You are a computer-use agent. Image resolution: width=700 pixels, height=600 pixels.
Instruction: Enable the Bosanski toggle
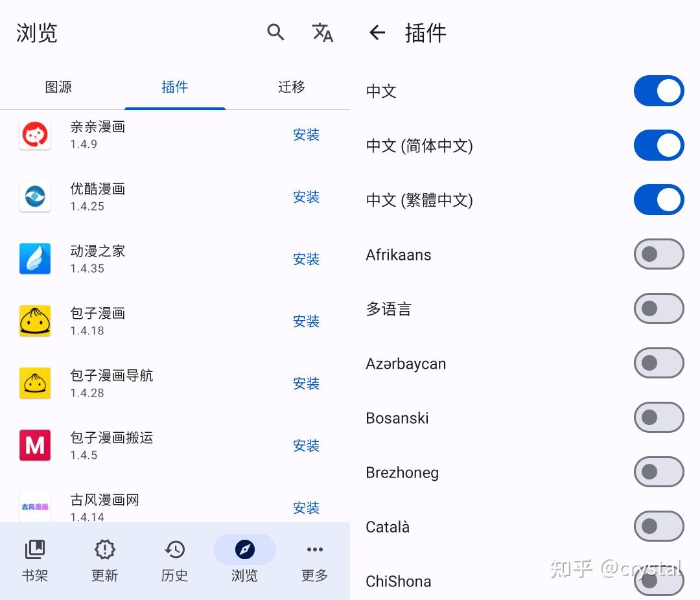[x=659, y=417]
